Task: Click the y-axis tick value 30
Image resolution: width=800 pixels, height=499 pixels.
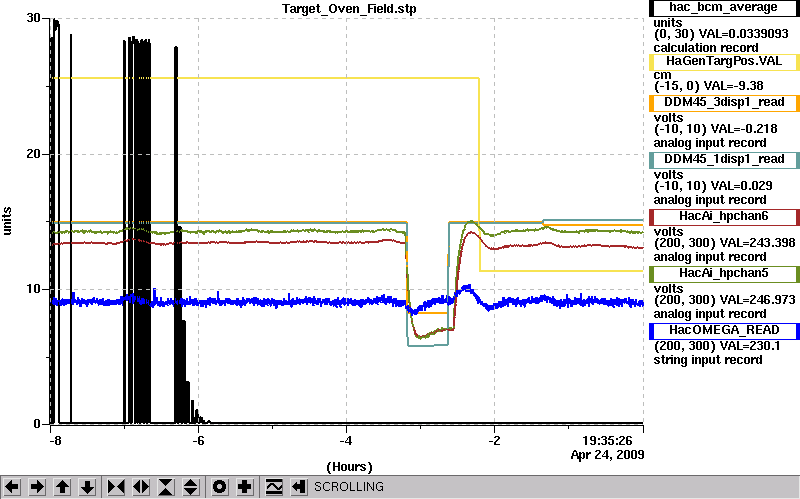Action: click(x=33, y=18)
